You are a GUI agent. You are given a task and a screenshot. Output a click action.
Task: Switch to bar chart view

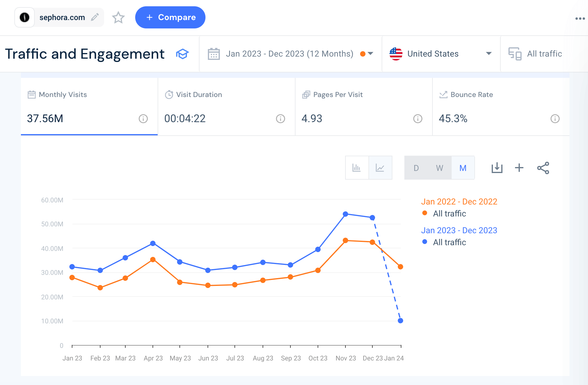point(357,168)
